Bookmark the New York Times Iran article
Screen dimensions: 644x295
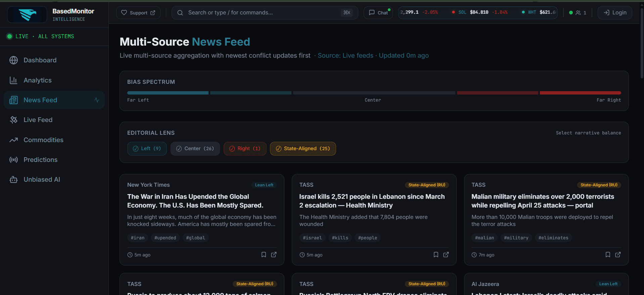click(264, 255)
